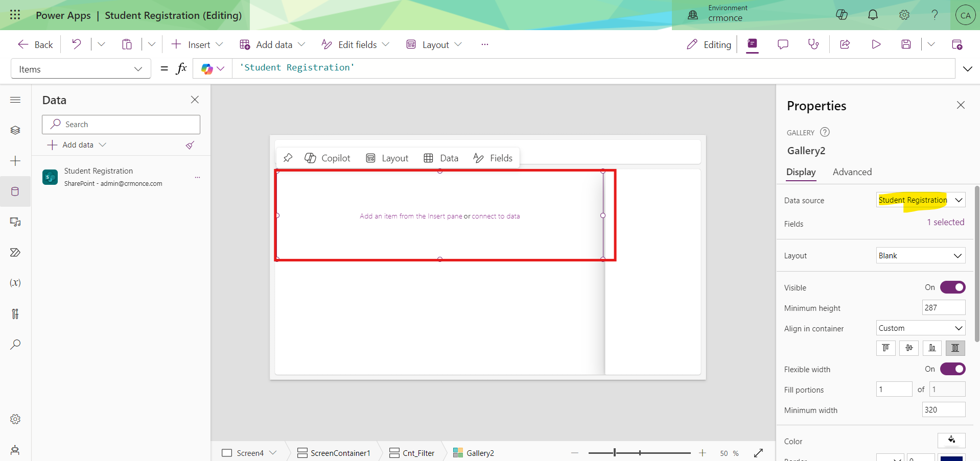Switch to the Display tab
The height and width of the screenshot is (461, 980).
pos(801,172)
